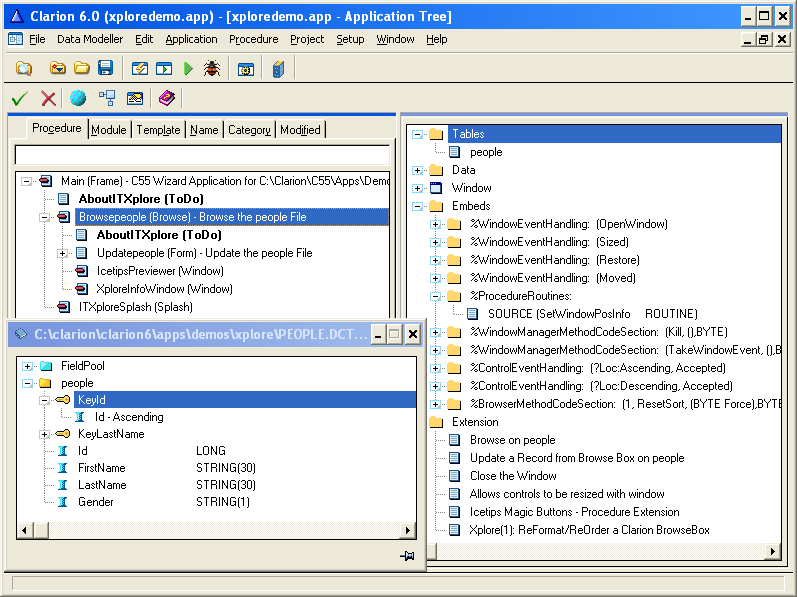Select 'Browse on people' extension

point(512,440)
